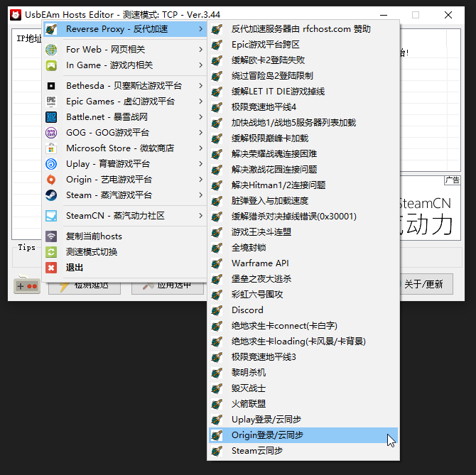Choose 游戏王决斗连盟 proxy option
Image resolution: width=476 pixels, height=475 pixels.
pyautogui.click(x=303, y=232)
